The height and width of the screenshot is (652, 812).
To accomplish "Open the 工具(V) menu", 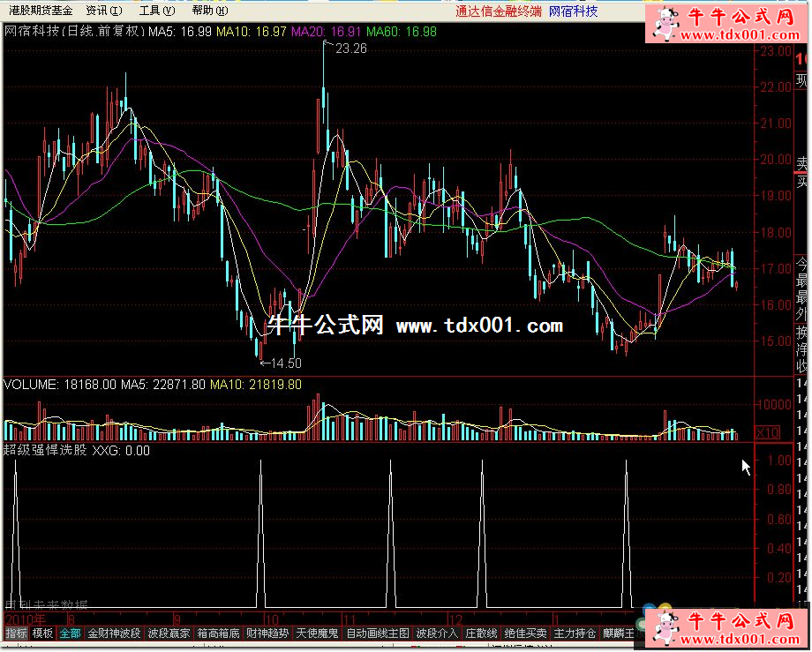I will tap(157, 11).
